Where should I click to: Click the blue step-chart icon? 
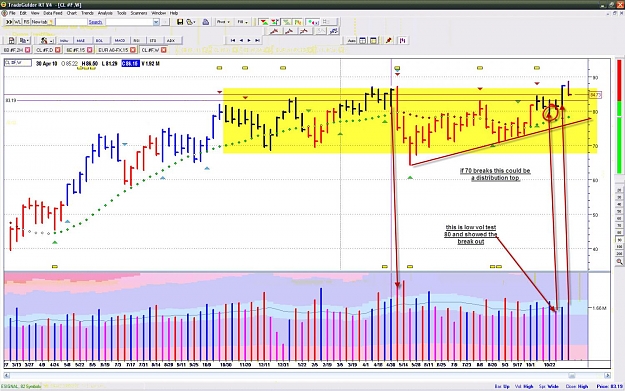pyautogui.click(x=334, y=31)
